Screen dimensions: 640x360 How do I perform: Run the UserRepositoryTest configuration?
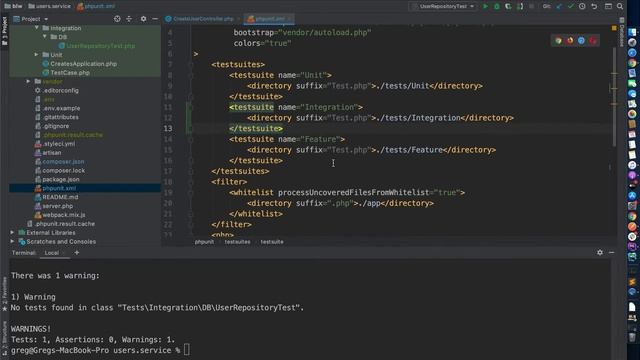(485, 6)
